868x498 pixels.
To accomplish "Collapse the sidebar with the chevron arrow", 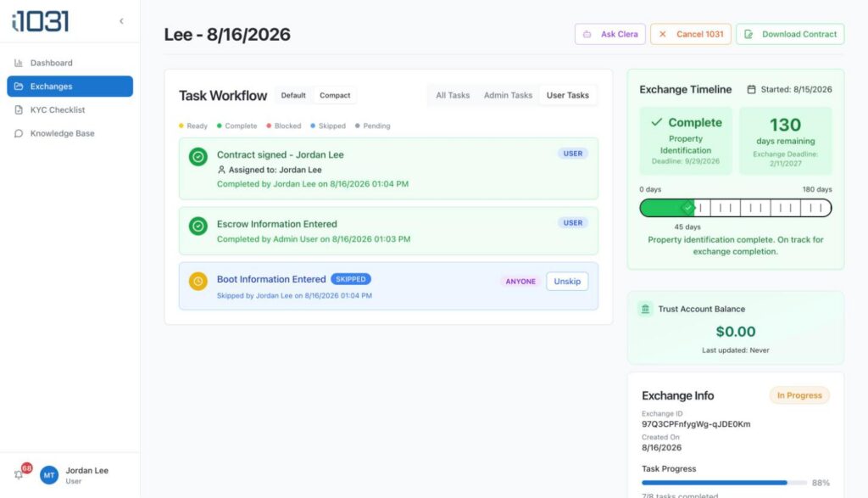I will (121, 21).
